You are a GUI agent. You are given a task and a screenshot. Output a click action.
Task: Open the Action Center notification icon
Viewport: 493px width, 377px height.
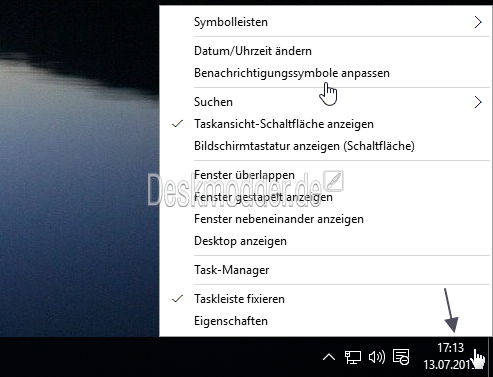point(401,357)
